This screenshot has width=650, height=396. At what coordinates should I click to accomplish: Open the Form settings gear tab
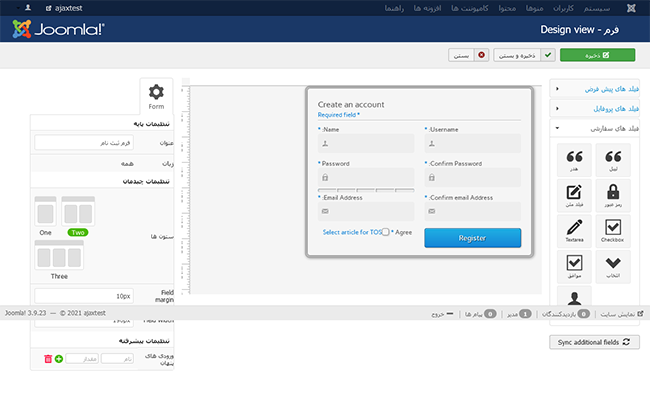(x=156, y=97)
